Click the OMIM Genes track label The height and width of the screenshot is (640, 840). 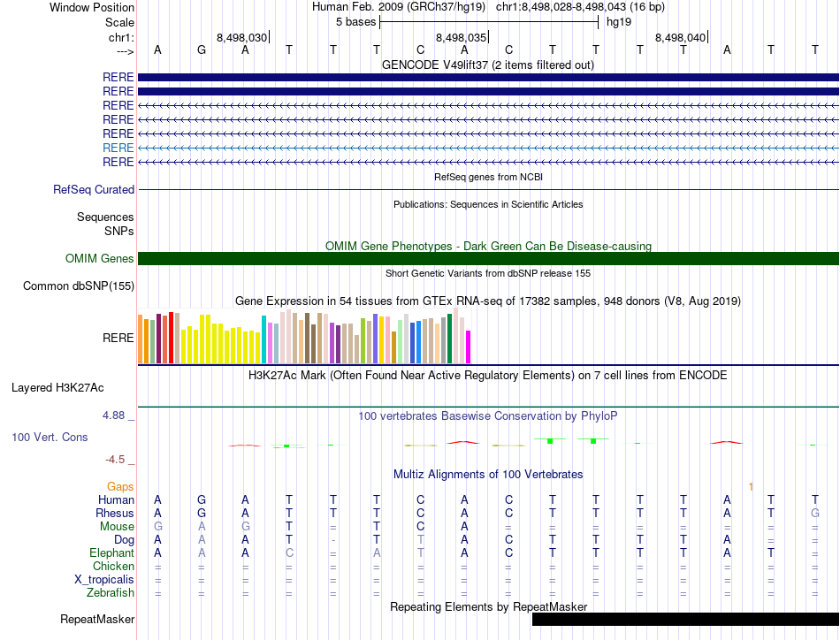99,259
